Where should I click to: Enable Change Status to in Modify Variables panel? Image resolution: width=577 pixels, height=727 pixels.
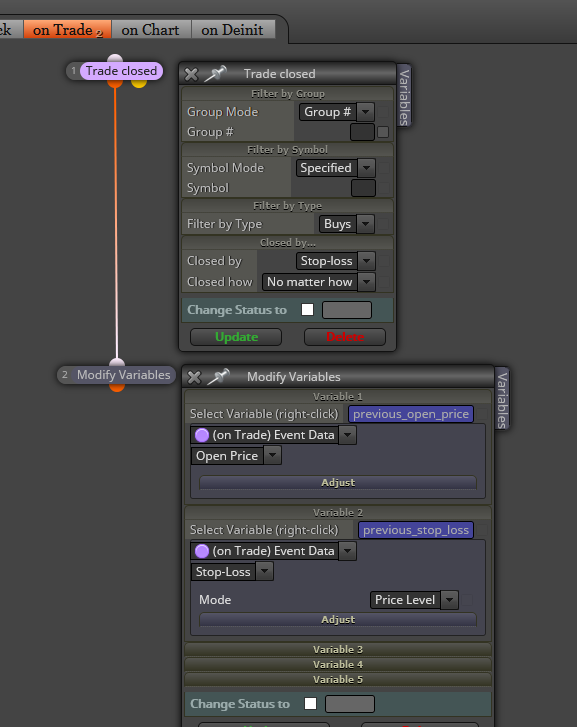(310, 703)
